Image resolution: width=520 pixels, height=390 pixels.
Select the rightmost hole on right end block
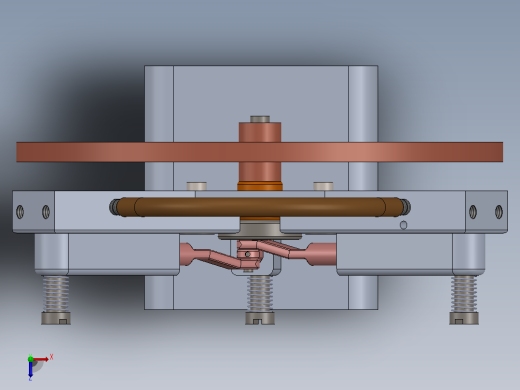click(x=499, y=212)
